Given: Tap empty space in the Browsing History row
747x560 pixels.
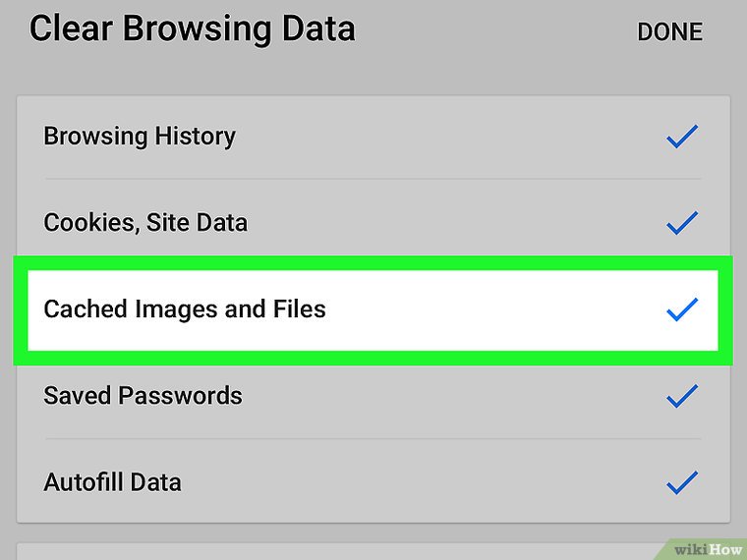Looking at the screenshot, I should click(x=442, y=137).
